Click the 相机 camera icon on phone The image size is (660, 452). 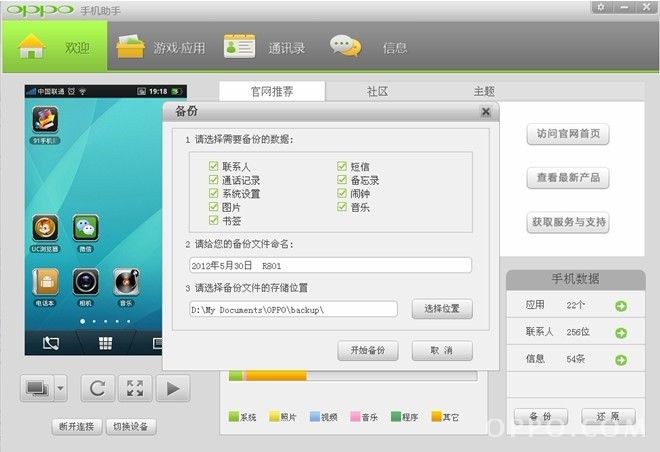86,282
